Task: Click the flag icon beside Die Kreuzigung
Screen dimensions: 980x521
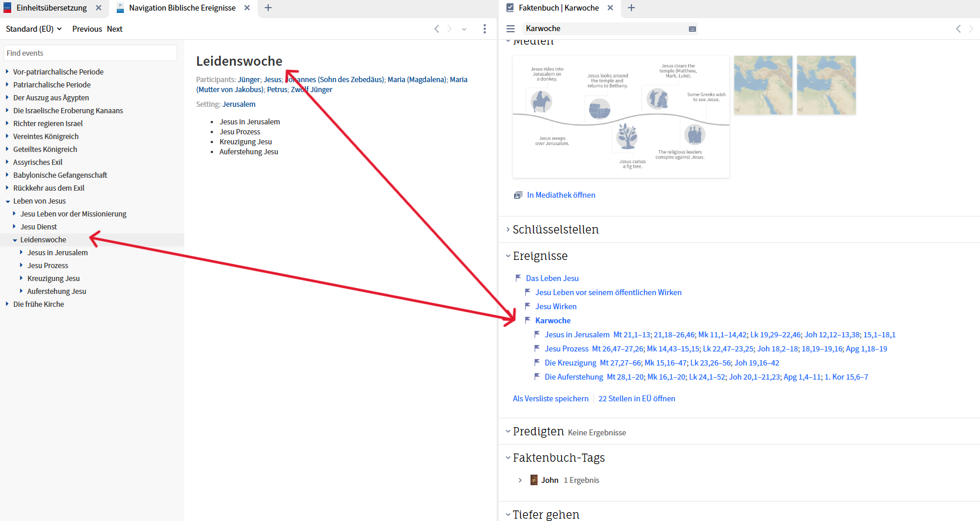Action: [x=537, y=363]
